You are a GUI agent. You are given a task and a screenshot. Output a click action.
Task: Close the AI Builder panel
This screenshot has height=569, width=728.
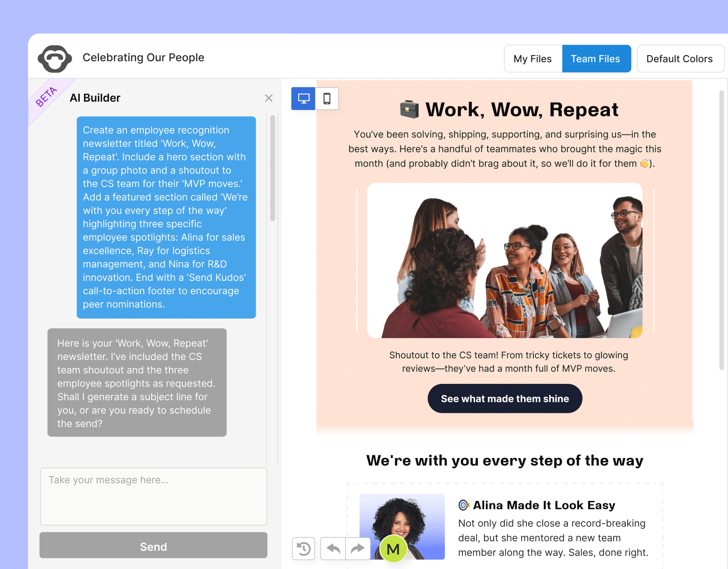(269, 98)
